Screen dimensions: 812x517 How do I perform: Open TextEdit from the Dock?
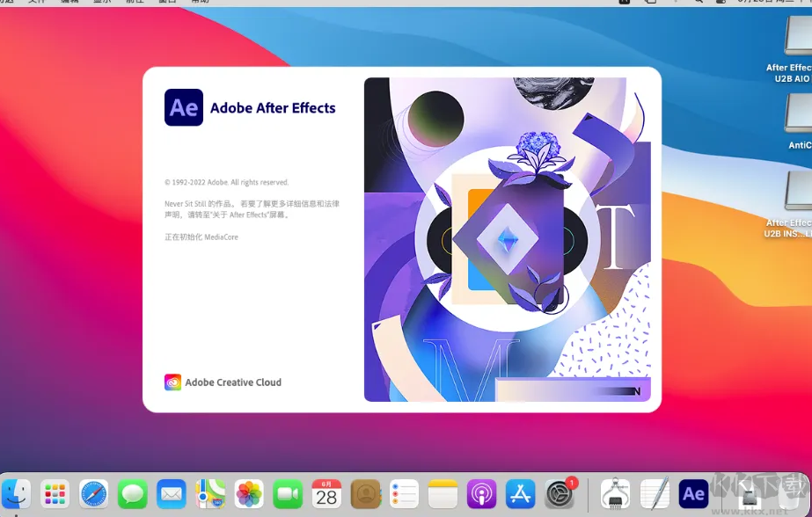point(654,493)
